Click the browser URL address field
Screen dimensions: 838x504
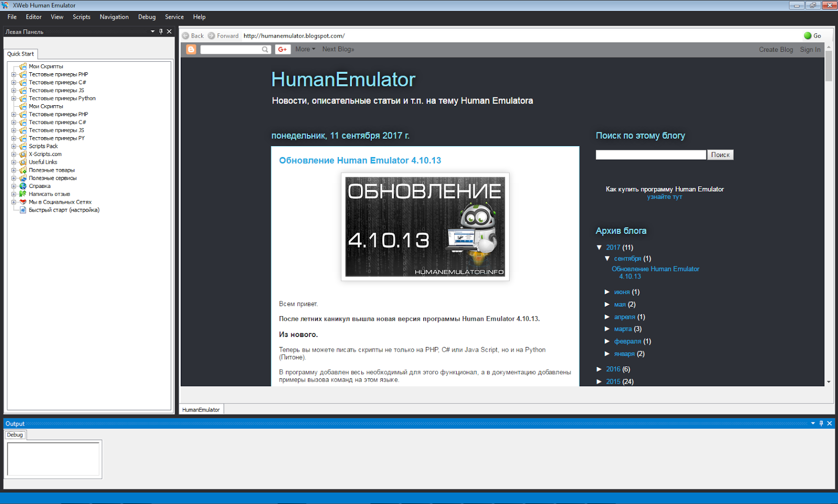click(x=521, y=36)
